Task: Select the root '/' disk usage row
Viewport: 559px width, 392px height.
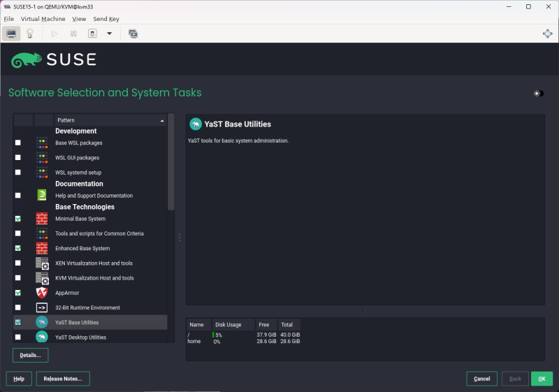Action: pos(244,335)
